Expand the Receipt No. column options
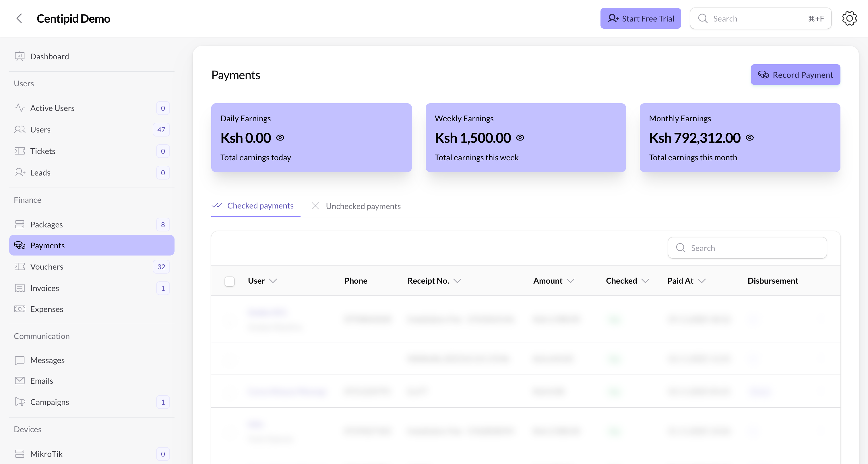The width and height of the screenshot is (868, 464). [457, 281]
